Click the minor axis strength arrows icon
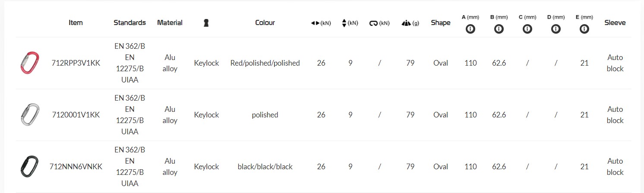 click(344, 23)
